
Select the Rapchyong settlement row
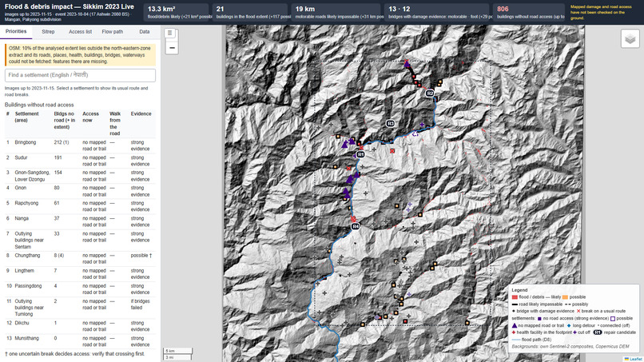pyautogui.click(x=80, y=206)
